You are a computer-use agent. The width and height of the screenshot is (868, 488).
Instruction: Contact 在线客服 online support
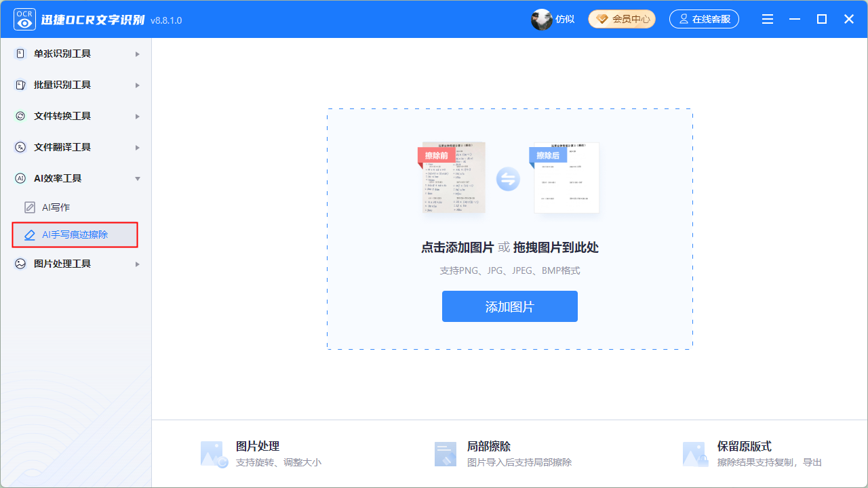pos(704,19)
